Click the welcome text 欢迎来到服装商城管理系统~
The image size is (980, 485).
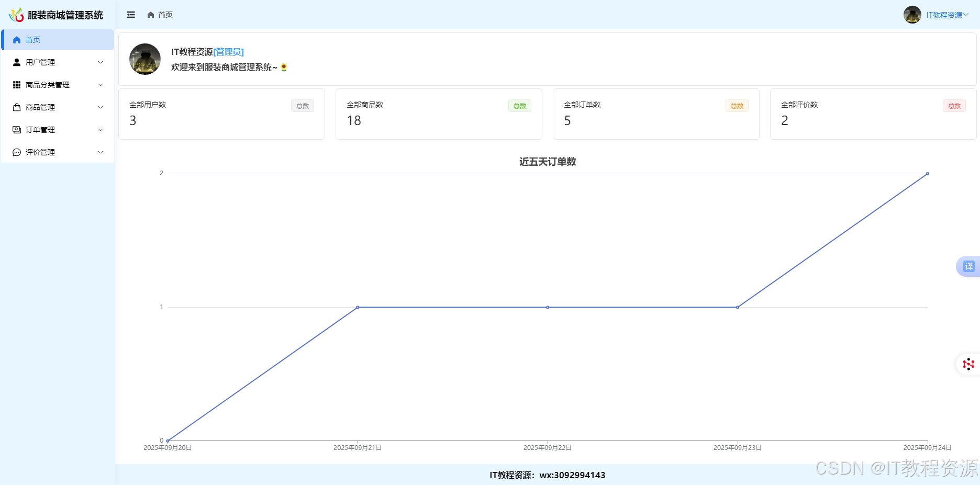224,67
